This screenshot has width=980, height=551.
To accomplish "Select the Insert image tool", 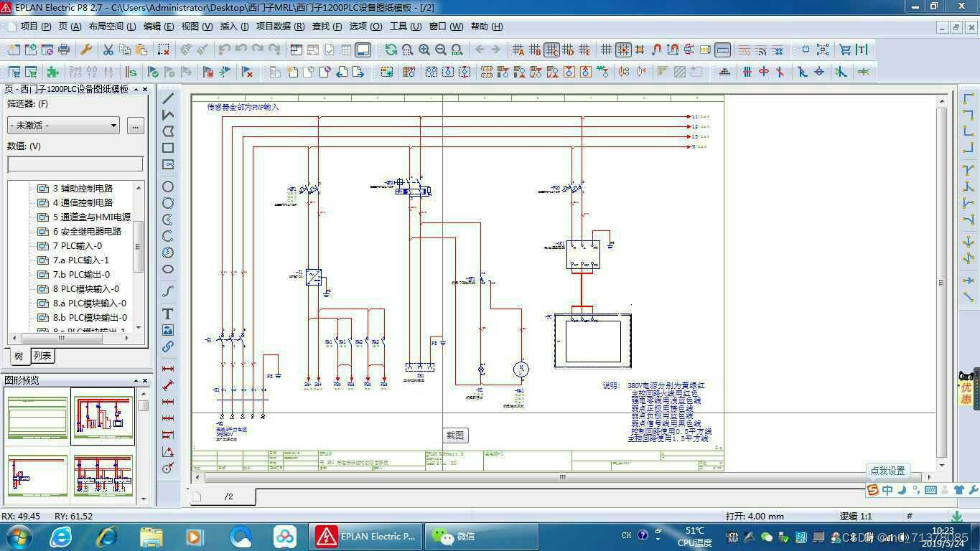I will [x=168, y=330].
